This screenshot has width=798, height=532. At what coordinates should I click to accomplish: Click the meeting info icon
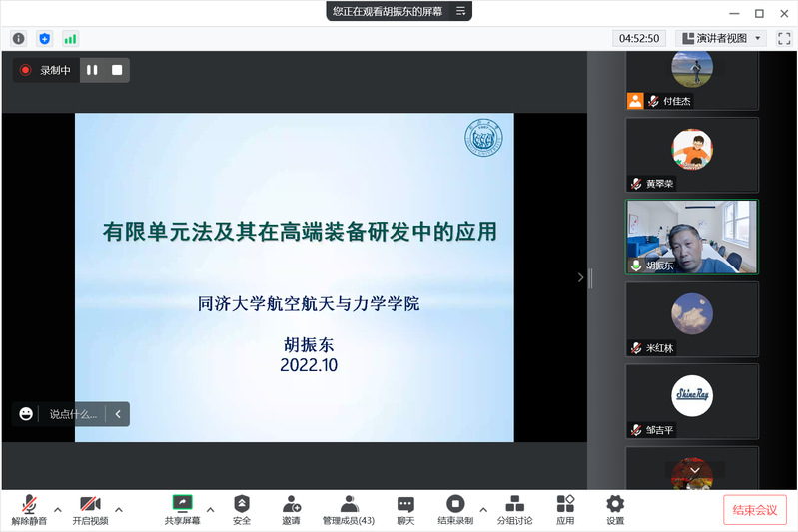18,38
